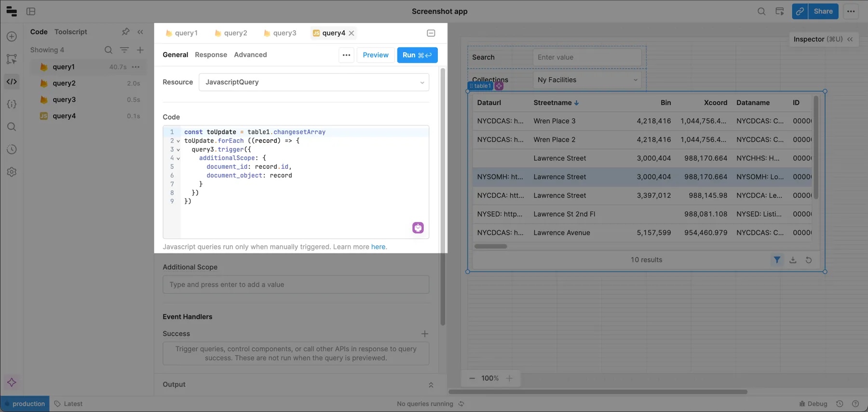
Task: Select the code panel icon in sidebar
Action: tap(12, 82)
